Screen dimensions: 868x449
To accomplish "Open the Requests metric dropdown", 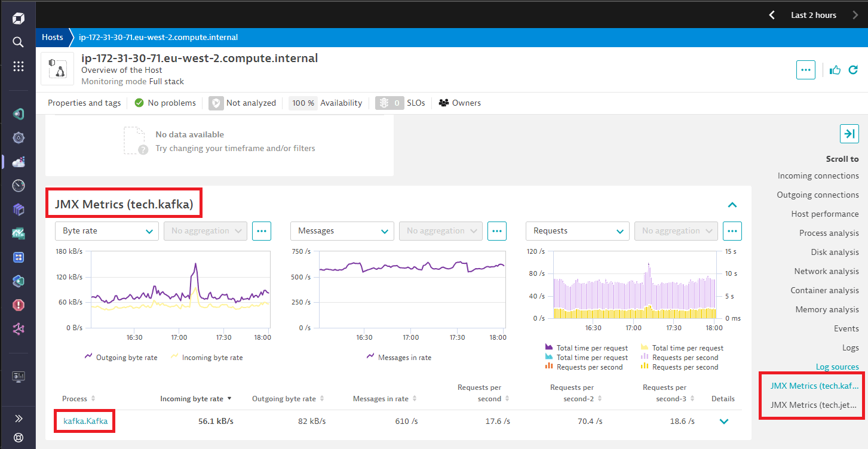I will click(x=578, y=231).
